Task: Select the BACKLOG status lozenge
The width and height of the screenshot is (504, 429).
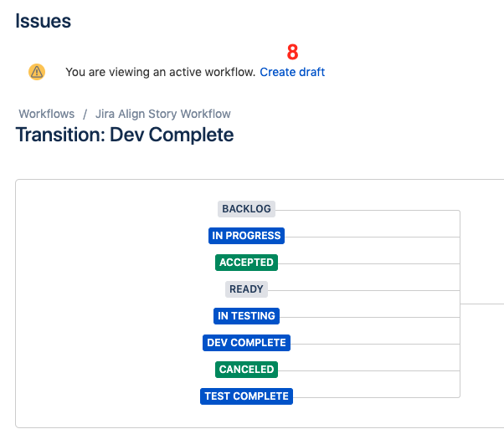Action: (246, 209)
